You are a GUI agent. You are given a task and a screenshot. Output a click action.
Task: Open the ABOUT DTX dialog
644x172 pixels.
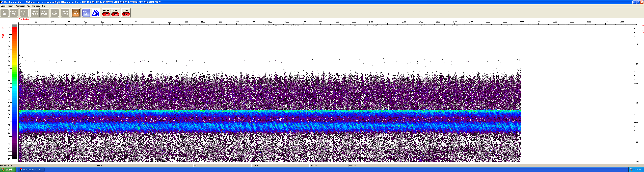tap(86, 13)
